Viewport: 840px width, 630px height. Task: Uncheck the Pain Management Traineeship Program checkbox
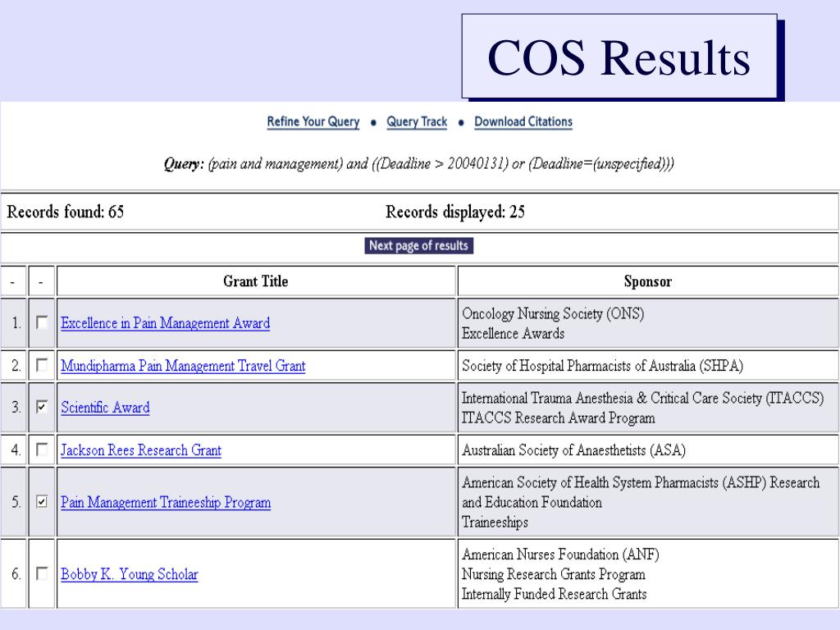click(42, 502)
